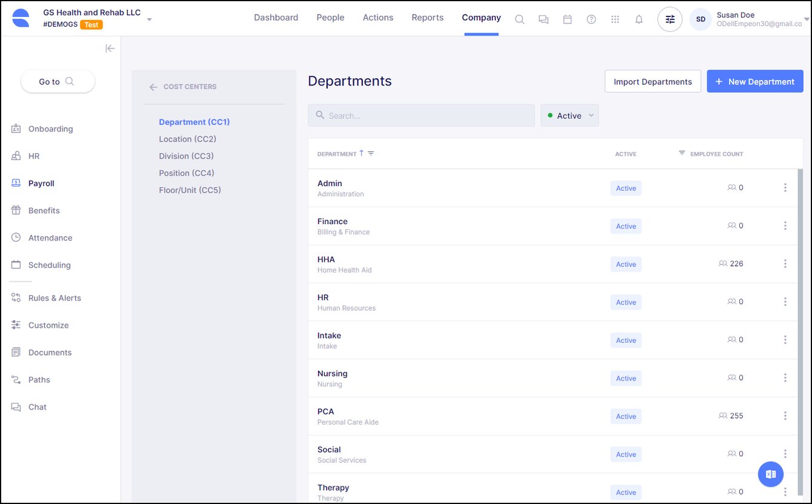
Task: Open the settings sliders icon button
Action: 670,19
